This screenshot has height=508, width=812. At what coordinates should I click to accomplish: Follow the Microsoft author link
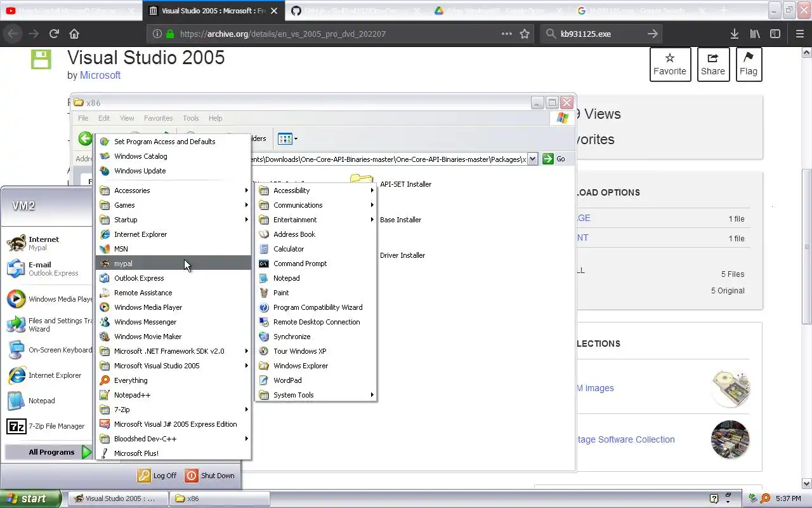(100, 75)
